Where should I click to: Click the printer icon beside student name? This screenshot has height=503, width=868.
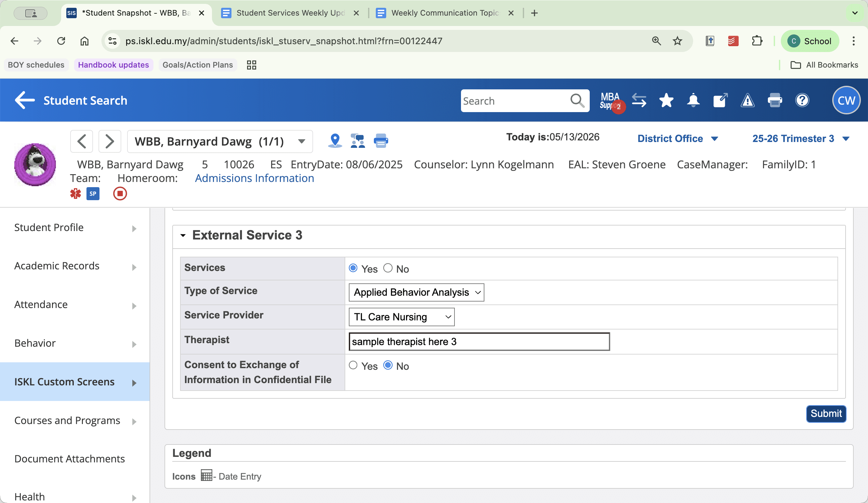click(x=381, y=141)
